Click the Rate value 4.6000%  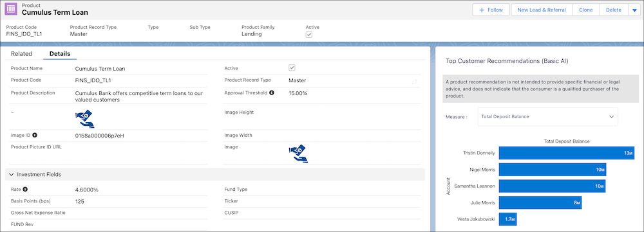87,190
